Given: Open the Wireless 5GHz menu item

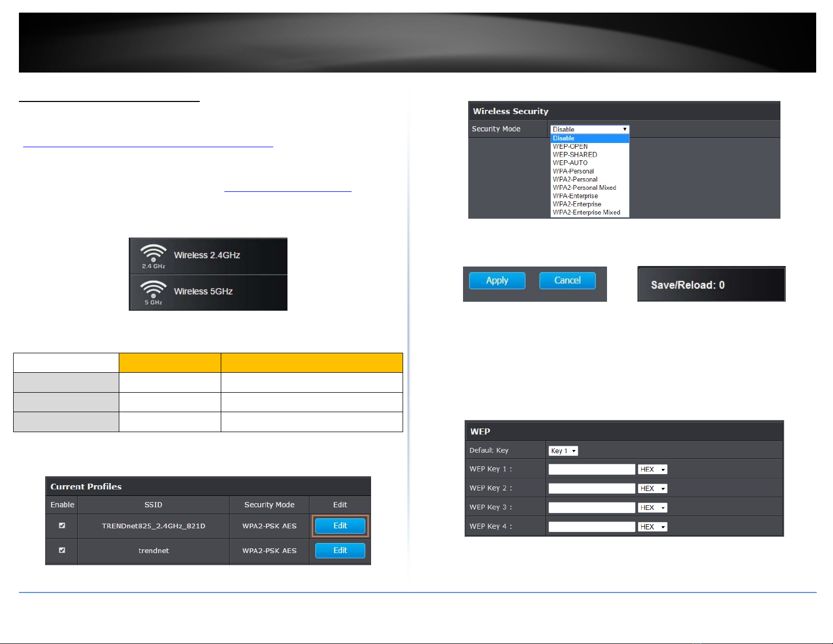Looking at the screenshot, I should pyautogui.click(x=208, y=292).
